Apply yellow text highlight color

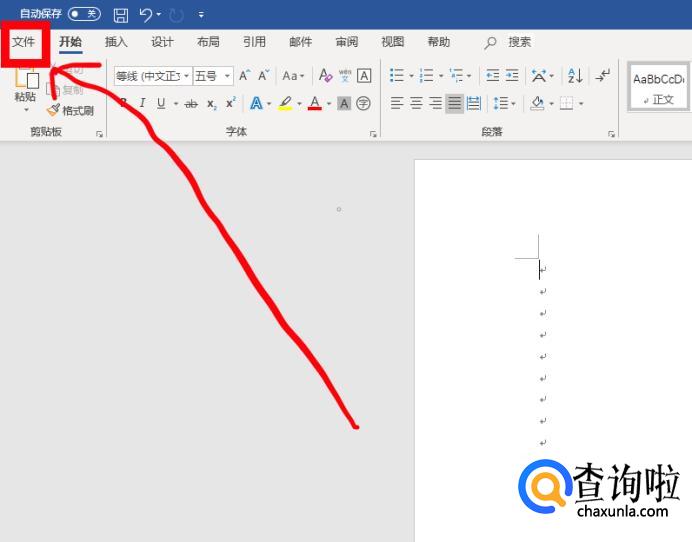tap(286, 103)
